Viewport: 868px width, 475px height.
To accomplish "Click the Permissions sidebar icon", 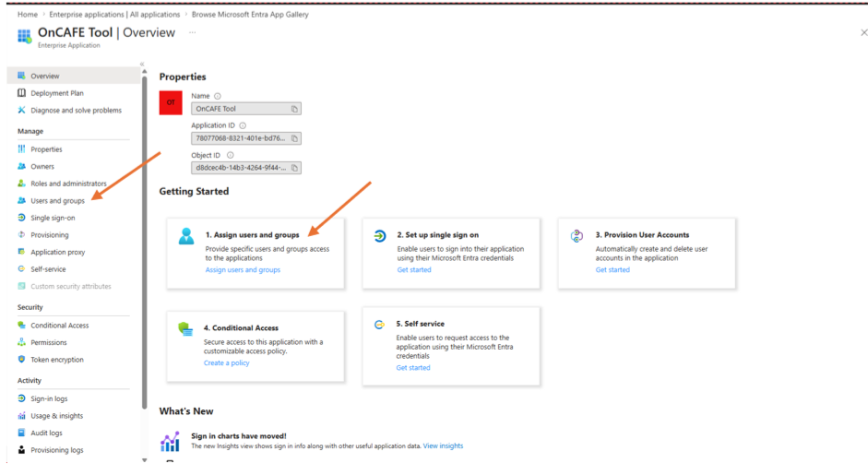I will [21, 342].
